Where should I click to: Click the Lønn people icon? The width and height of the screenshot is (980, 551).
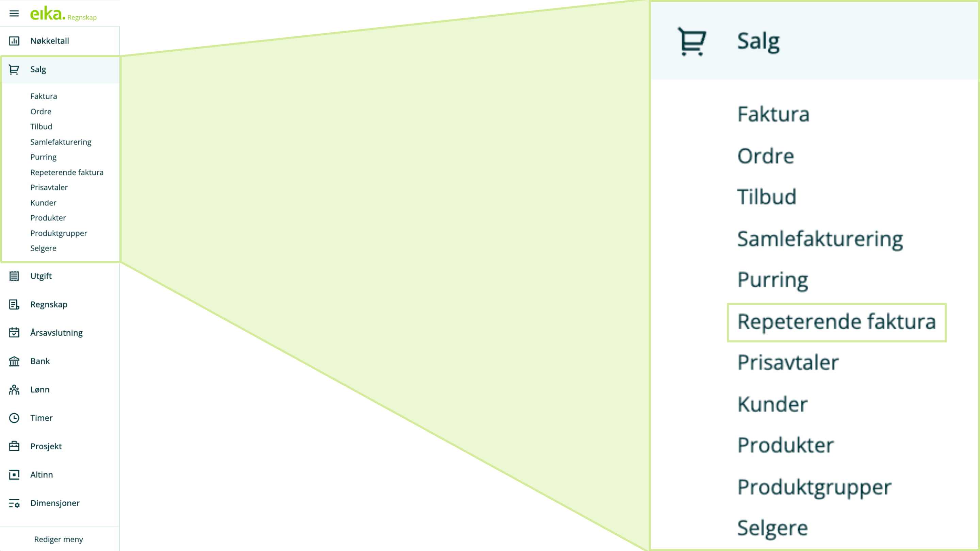click(14, 390)
